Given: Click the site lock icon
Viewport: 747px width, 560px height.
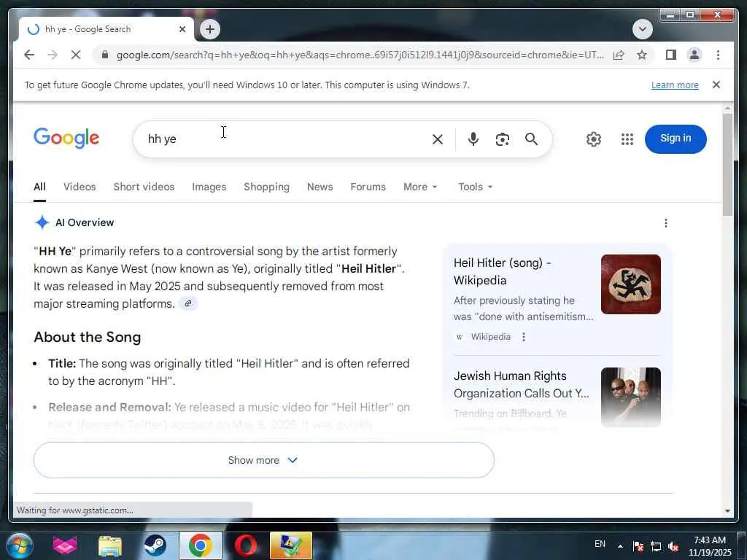Looking at the screenshot, I should pyautogui.click(x=105, y=55).
